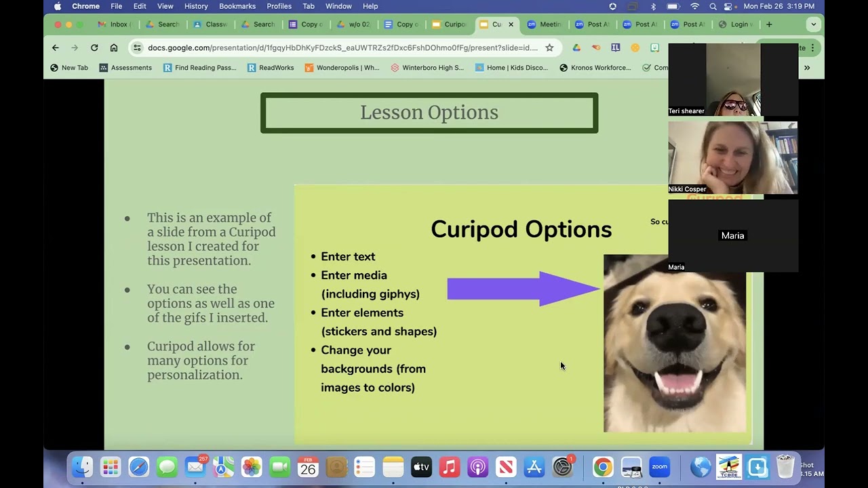Switch to the Login tab
This screenshot has height=488, width=868.
736,24
